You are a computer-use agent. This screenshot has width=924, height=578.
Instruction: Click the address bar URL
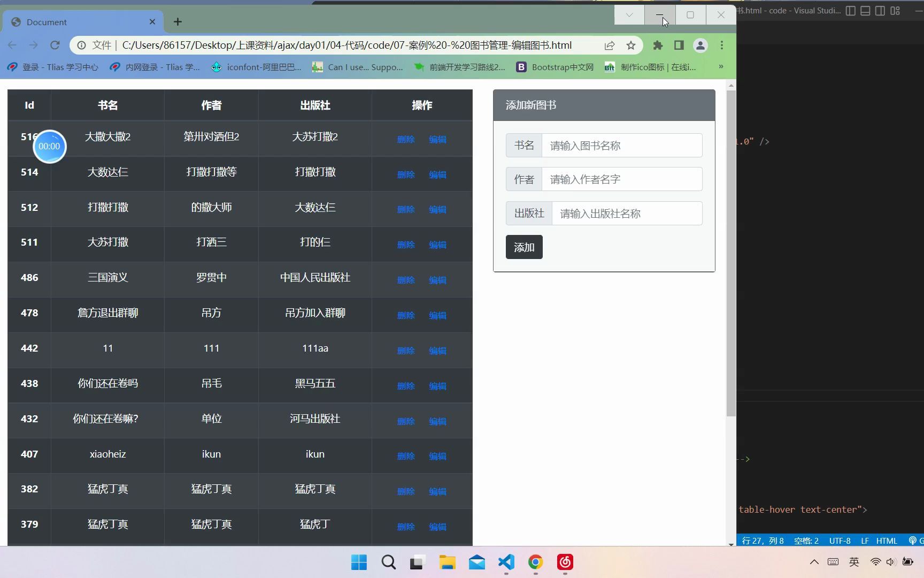(x=346, y=45)
